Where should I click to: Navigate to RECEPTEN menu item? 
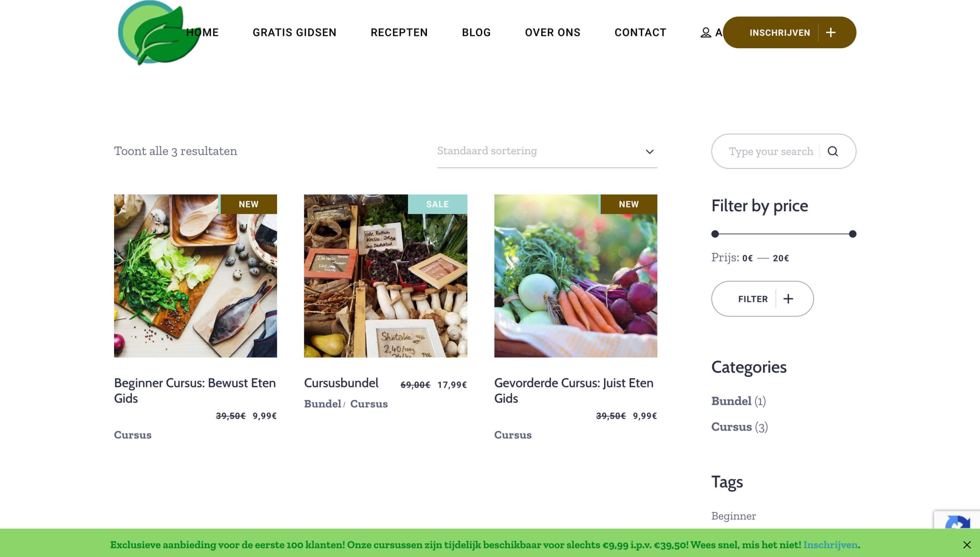point(399,32)
